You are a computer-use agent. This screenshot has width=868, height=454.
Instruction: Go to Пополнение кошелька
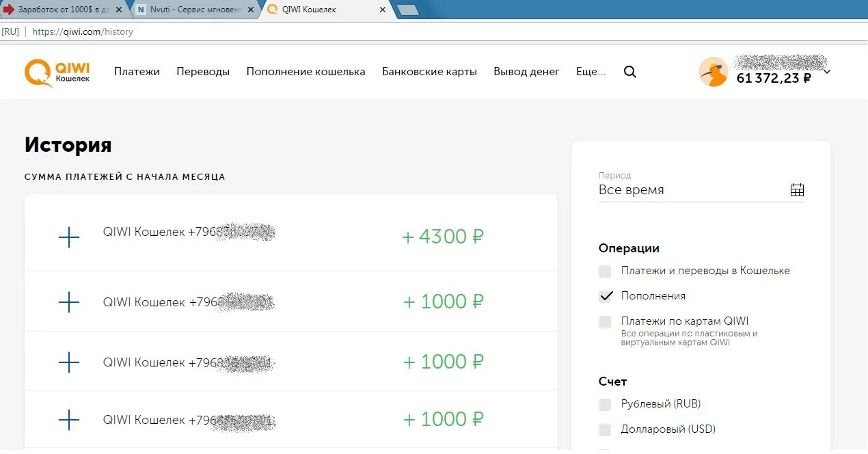tap(306, 72)
